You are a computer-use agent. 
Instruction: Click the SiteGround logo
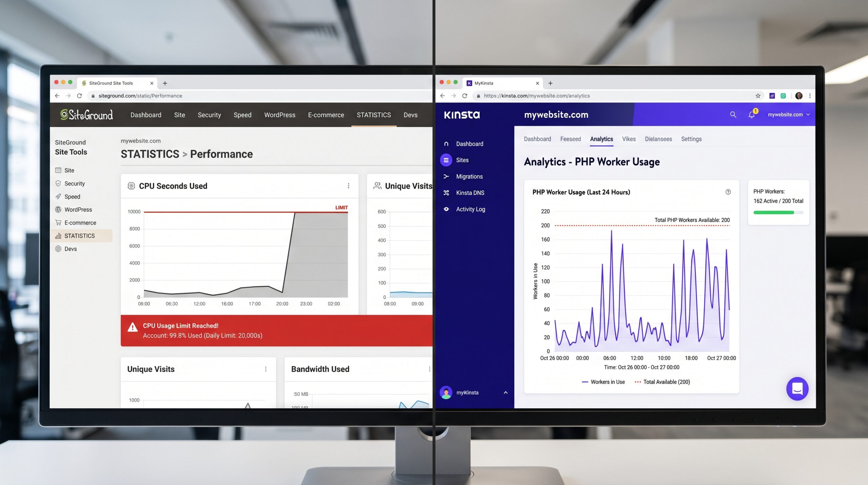pos(86,115)
